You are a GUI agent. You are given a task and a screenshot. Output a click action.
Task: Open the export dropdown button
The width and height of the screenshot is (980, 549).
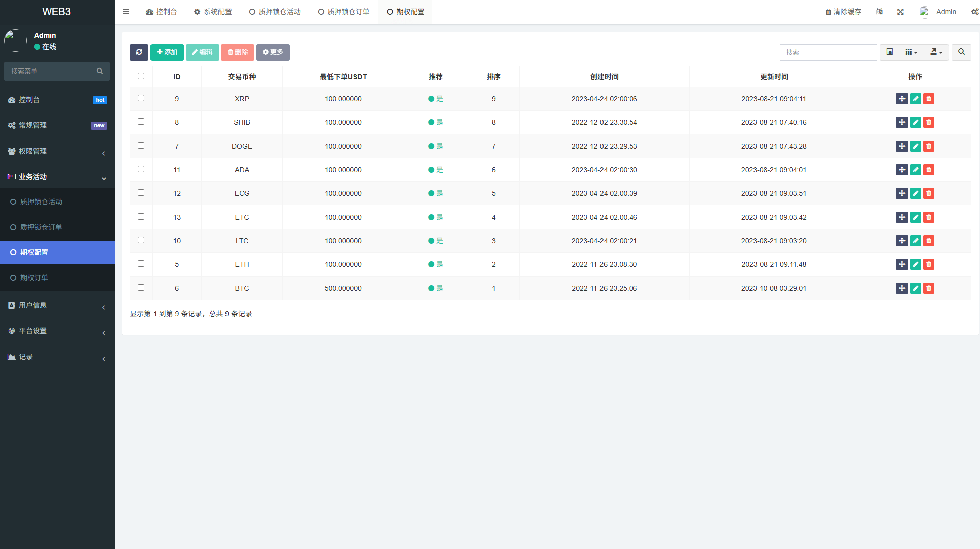point(936,52)
